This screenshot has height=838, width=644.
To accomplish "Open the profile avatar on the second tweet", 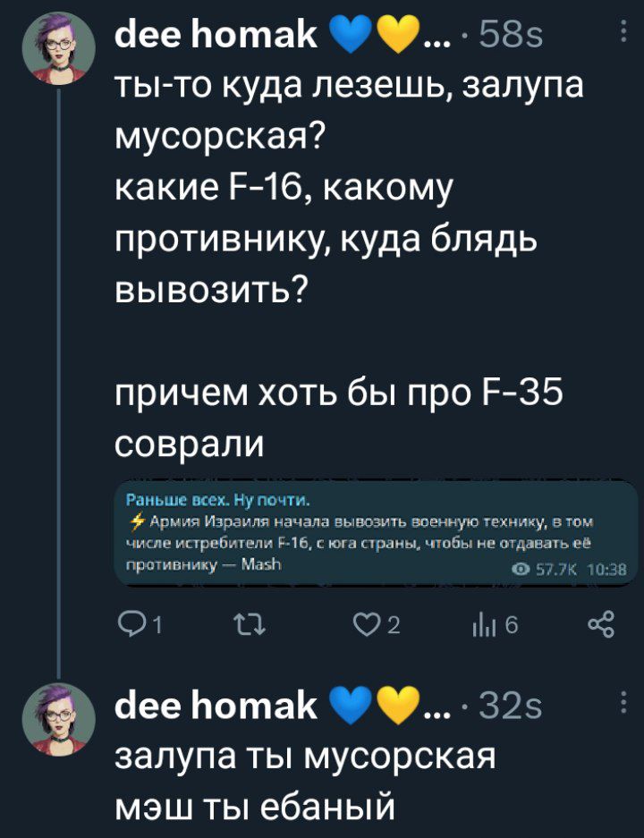I will point(59,717).
